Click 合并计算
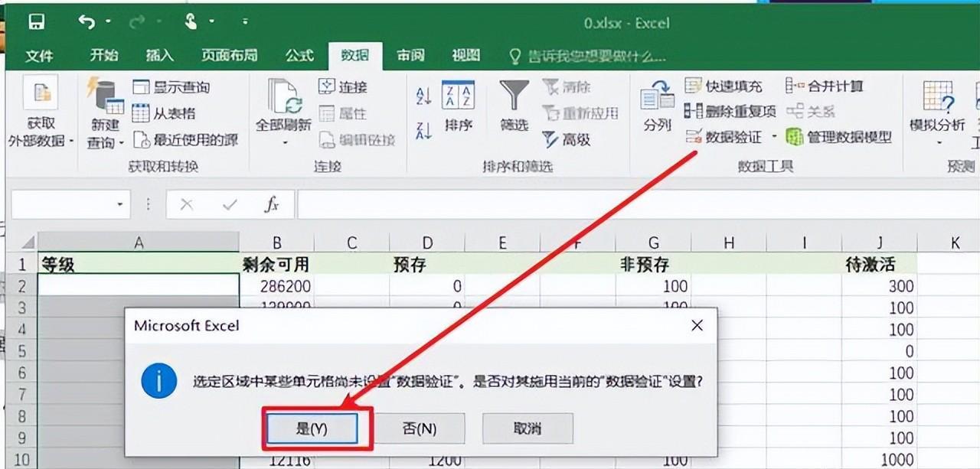The width and height of the screenshot is (980, 469). 825,86
